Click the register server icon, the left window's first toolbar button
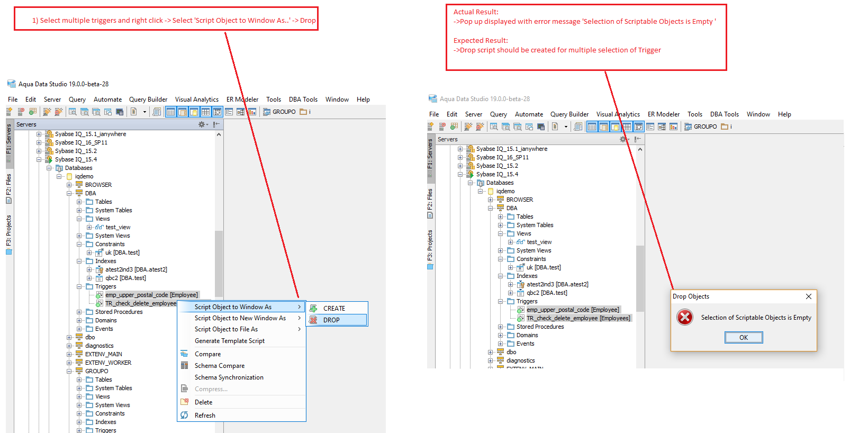Screen dimensions: 868x433 point(9,112)
